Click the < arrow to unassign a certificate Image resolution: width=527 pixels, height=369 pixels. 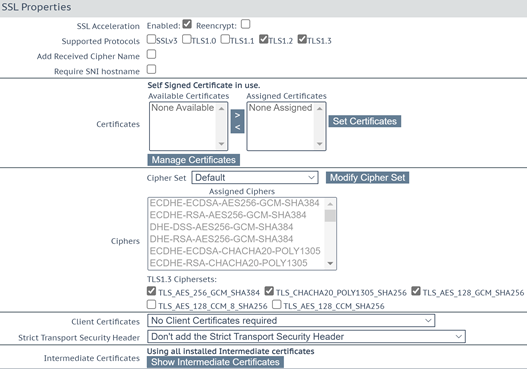tap(237, 127)
